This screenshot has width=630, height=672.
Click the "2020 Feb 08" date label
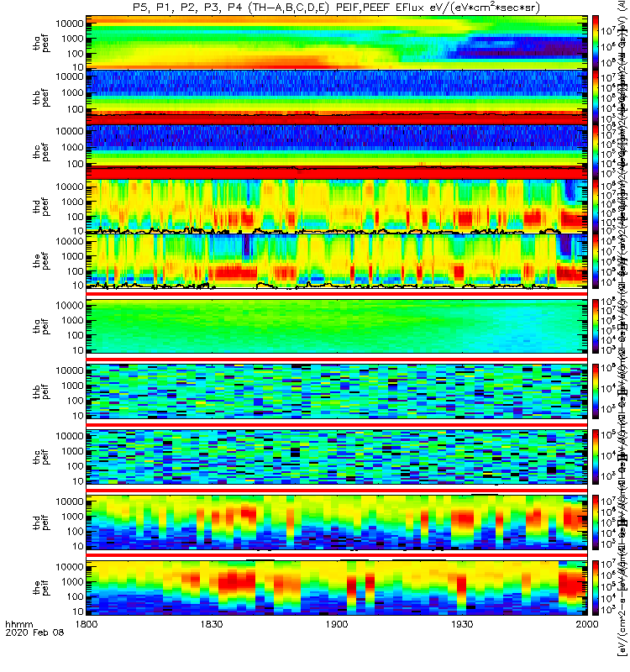click(x=34, y=633)
